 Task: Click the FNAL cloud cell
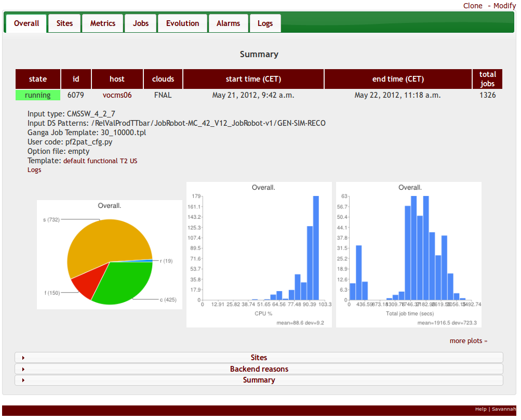tap(163, 95)
